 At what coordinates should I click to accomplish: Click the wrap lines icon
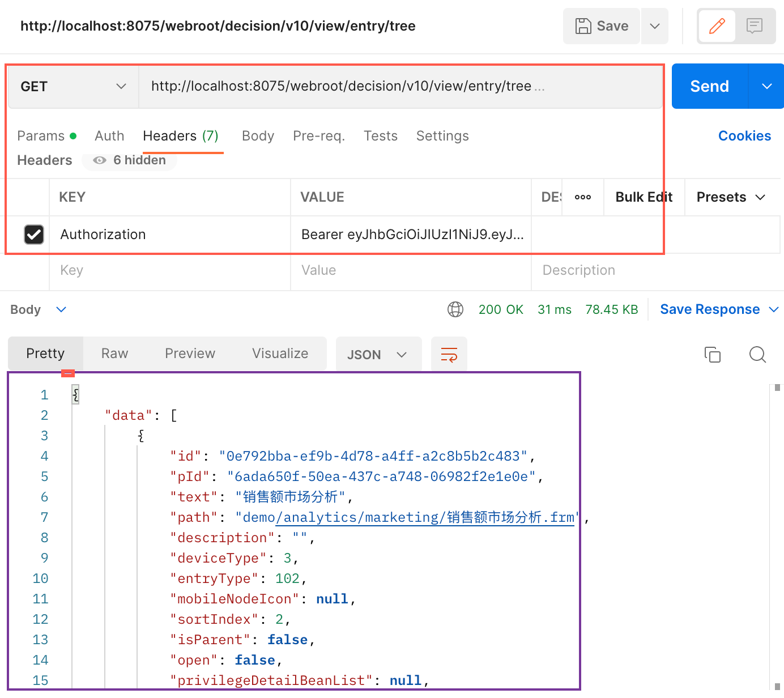(x=449, y=355)
